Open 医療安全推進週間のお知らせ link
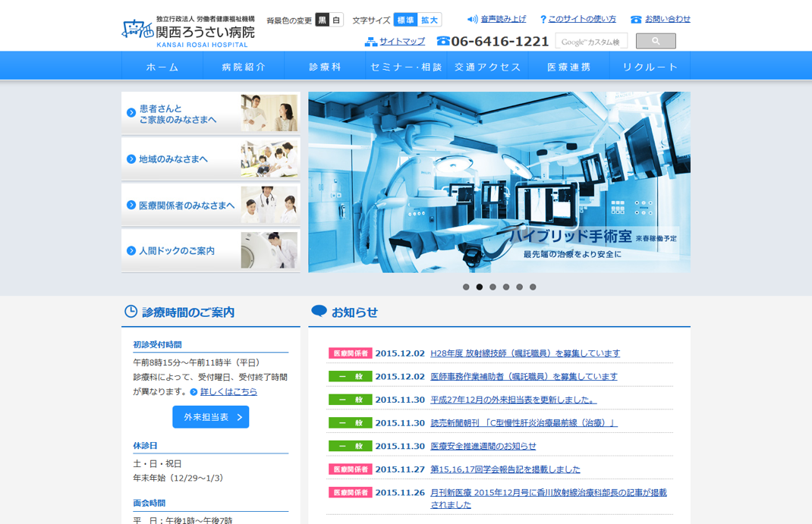This screenshot has height=524, width=812. click(483, 446)
